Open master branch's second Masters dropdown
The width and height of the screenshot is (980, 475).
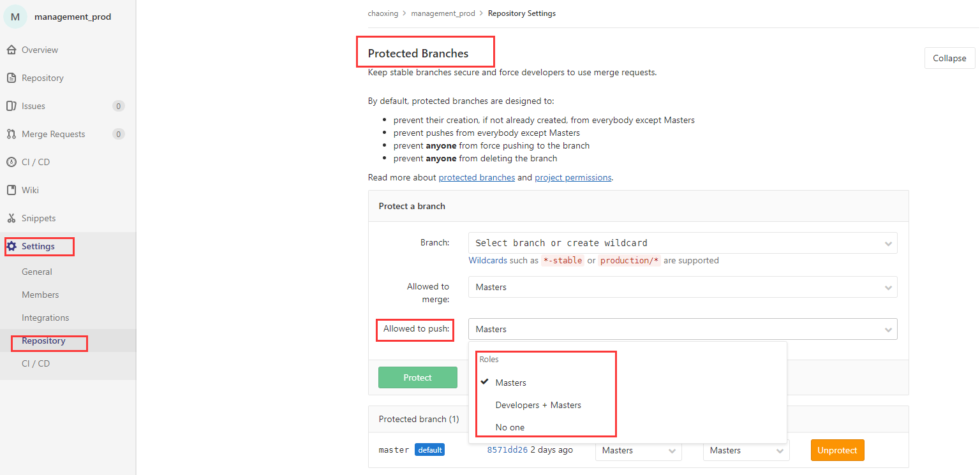click(746, 450)
